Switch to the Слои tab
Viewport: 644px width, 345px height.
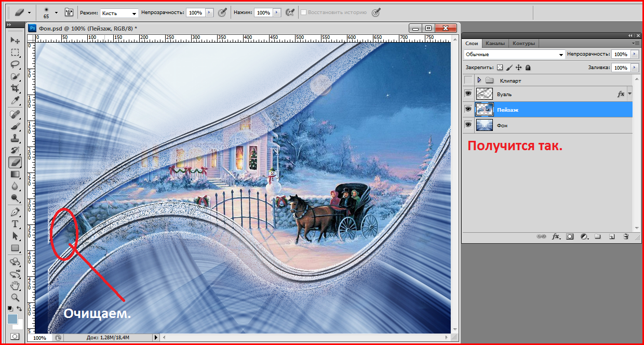click(x=472, y=44)
